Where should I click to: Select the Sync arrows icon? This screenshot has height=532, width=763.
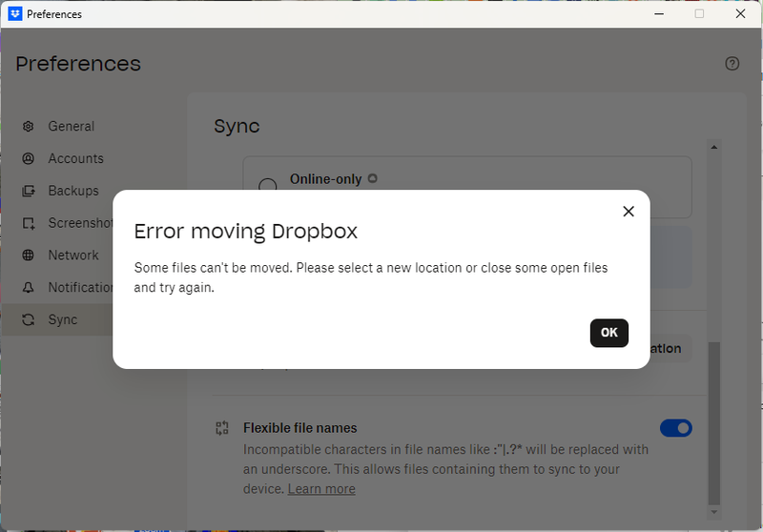tap(29, 319)
